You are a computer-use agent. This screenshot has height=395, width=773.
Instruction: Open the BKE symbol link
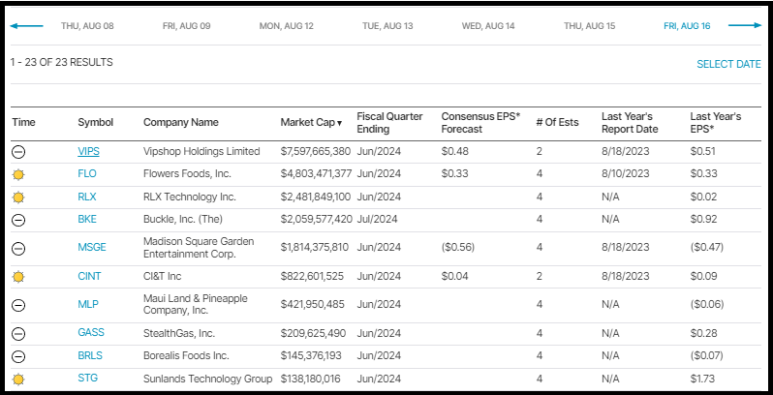(87, 219)
